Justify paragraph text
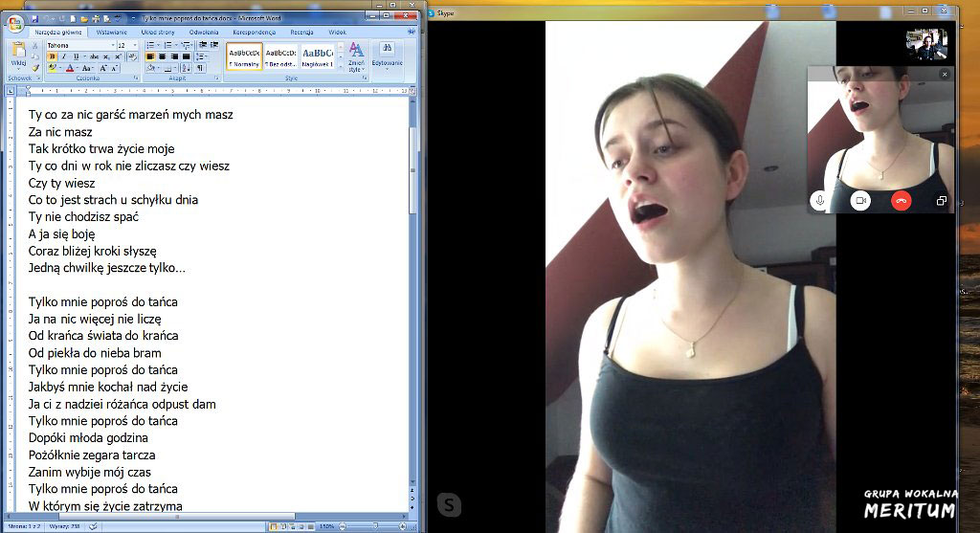Screen dimensions: 980x533 tap(186, 56)
